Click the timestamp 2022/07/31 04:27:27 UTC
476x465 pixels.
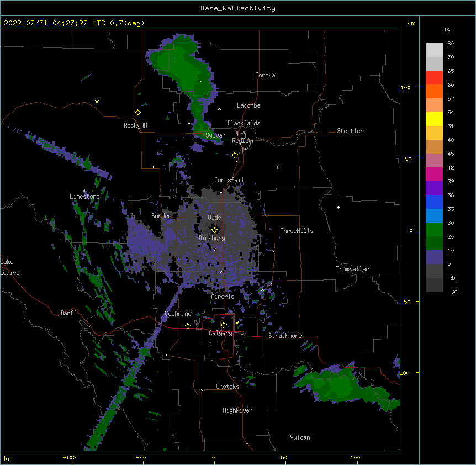pyautogui.click(x=55, y=23)
